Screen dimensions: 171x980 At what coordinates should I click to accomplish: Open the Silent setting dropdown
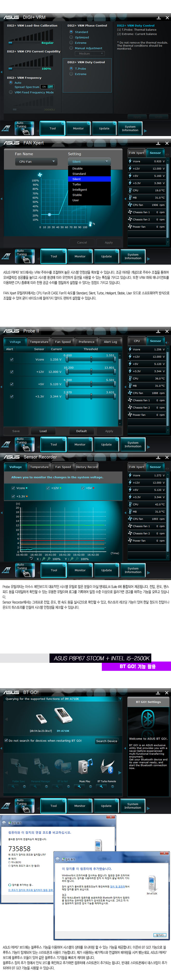pos(89,162)
